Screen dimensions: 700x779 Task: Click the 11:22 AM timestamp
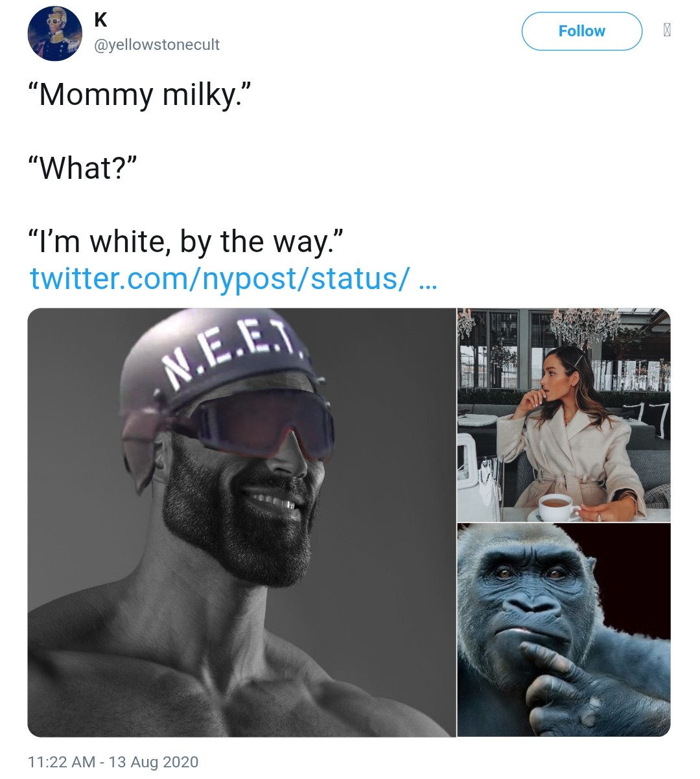[x=62, y=762]
